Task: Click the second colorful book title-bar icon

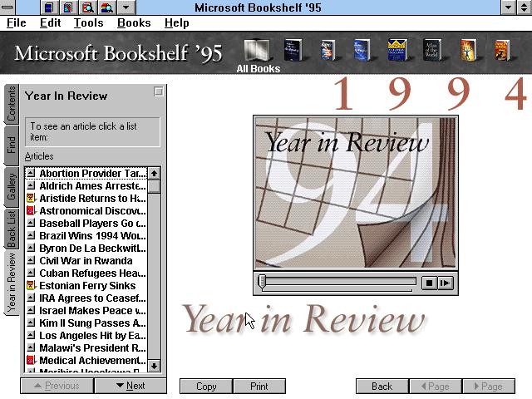Action: click(68, 7)
